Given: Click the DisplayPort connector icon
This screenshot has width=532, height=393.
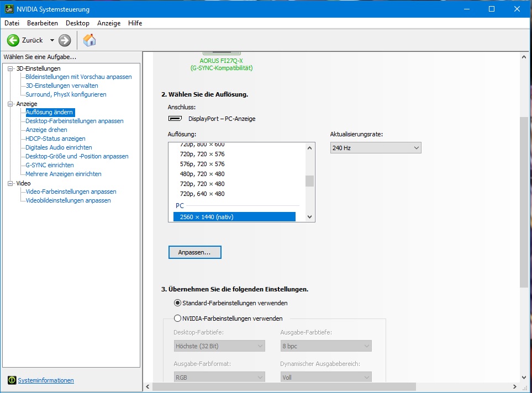Looking at the screenshot, I should tap(175, 118).
